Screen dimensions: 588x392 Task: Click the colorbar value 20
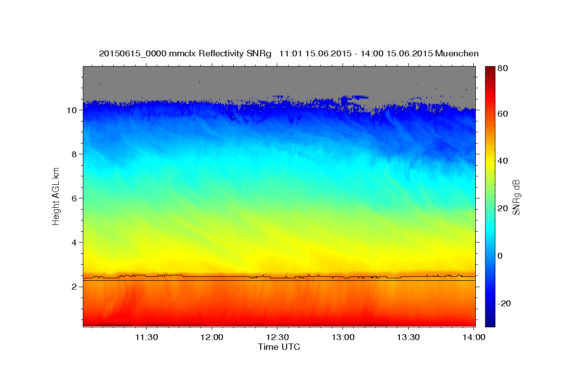[x=503, y=208]
